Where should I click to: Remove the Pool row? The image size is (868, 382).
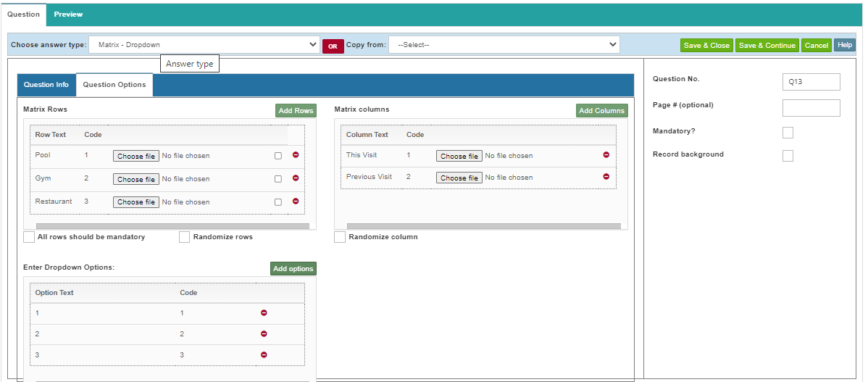coord(296,155)
